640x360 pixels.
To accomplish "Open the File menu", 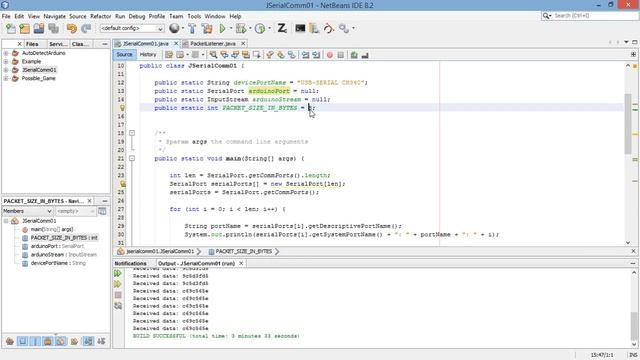I will pos(6,16).
